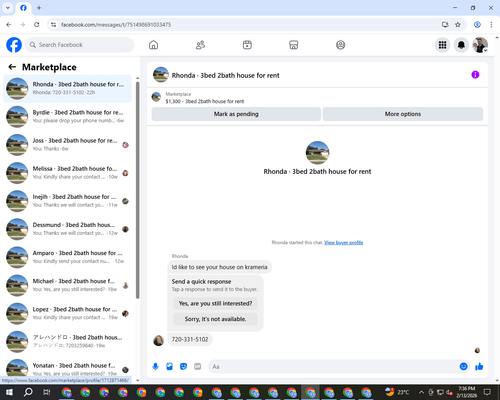The image size is (500, 400).
Task: Click the Search Facebook field
Action: [x=80, y=45]
